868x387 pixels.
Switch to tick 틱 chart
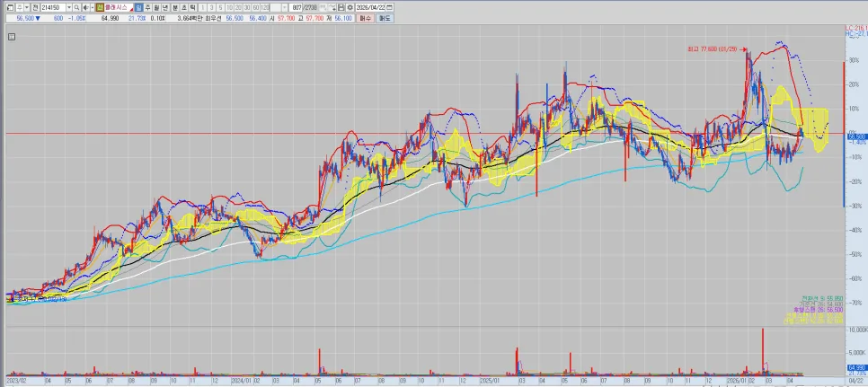[192, 8]
